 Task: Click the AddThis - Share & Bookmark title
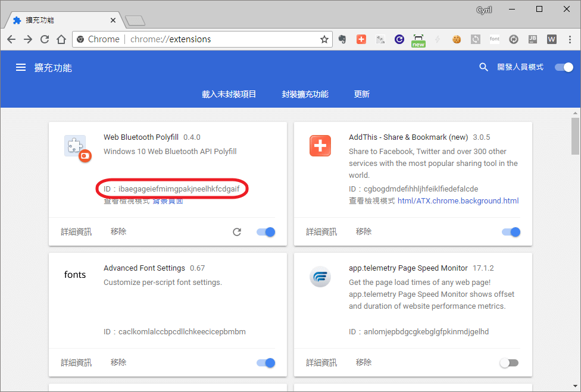[x=408, y=137]
